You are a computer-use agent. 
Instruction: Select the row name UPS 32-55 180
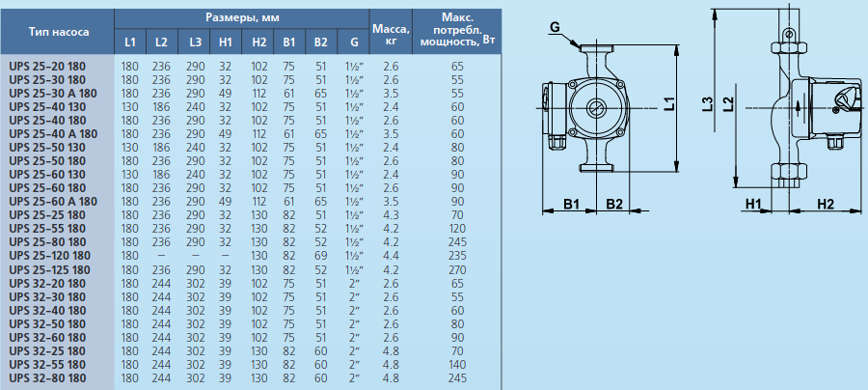(x=47, y=365)
